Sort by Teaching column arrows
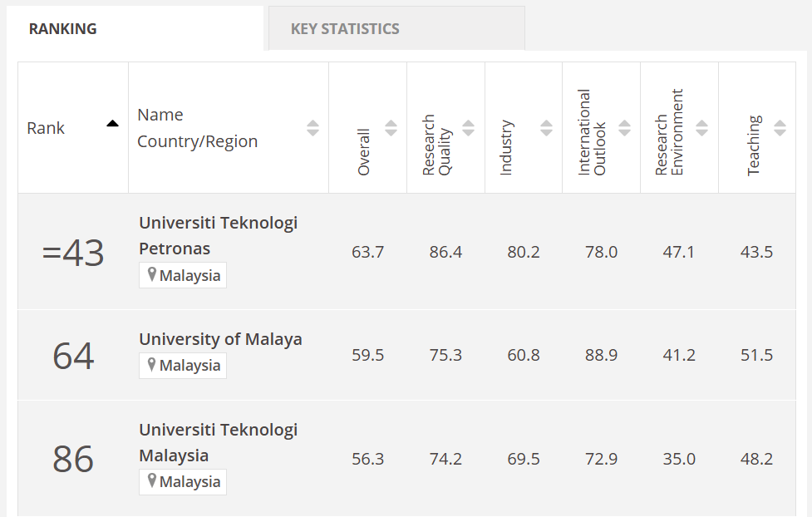 click(780, 128)
